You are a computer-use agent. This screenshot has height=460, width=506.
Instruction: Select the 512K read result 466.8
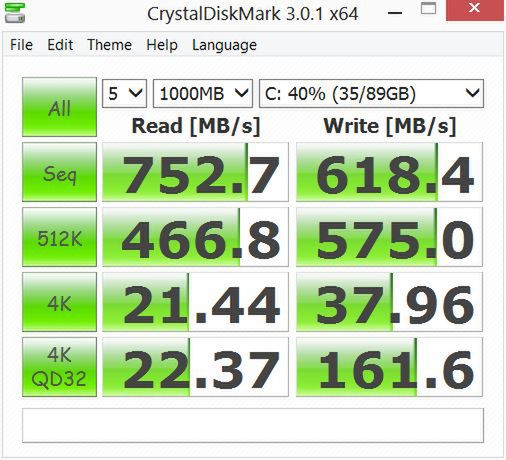pyautogui.click(x=195, y=237)
